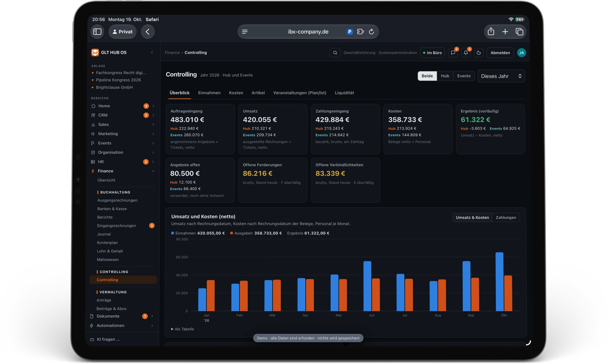Viewport: 610px width, 364px height.
Task: Click the KI fragen assistant icon
Action: pos(92,339)
